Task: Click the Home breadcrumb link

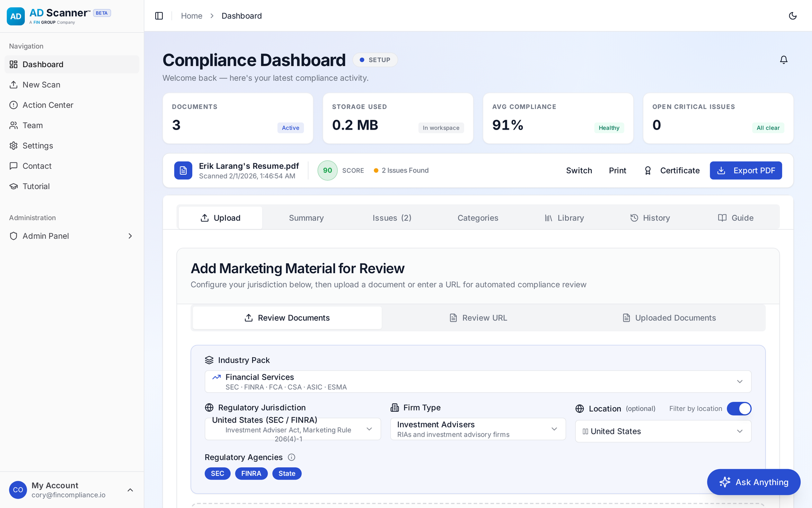Action: [x=192, y=16]
